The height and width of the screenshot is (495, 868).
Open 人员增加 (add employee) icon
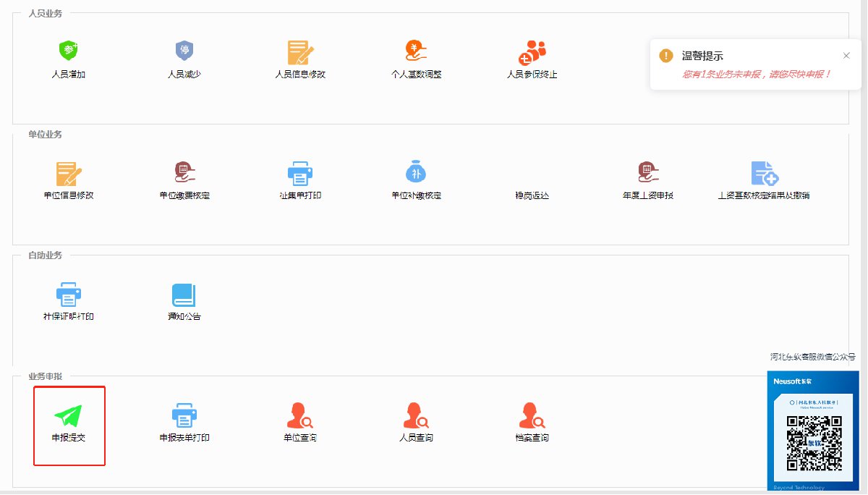click(69, 51)
